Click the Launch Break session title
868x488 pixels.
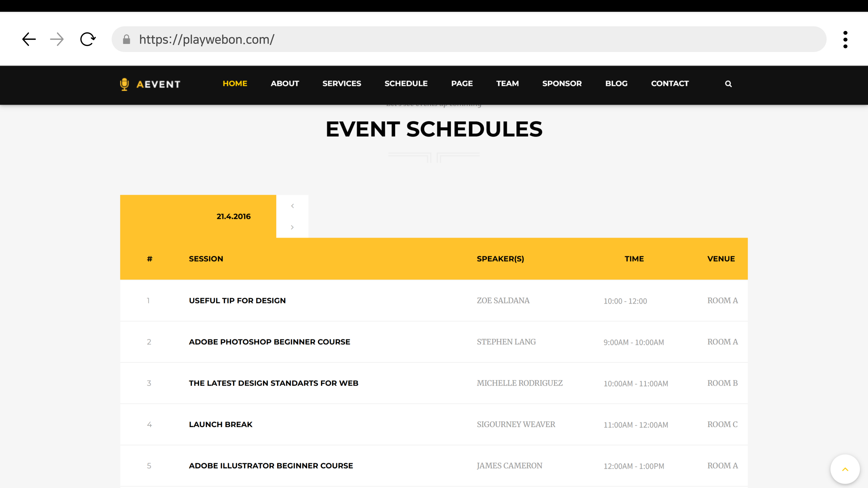click(220, 424)
